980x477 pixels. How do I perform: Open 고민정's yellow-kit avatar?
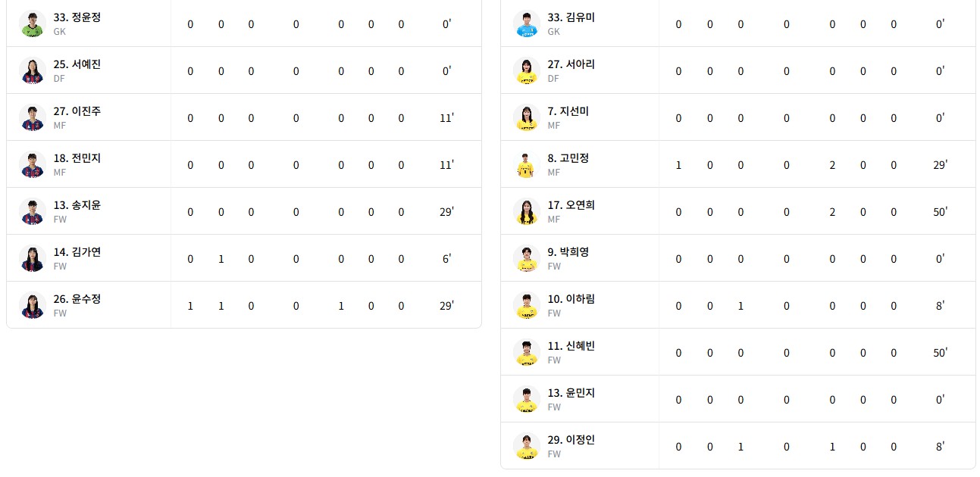coord(526,164)
